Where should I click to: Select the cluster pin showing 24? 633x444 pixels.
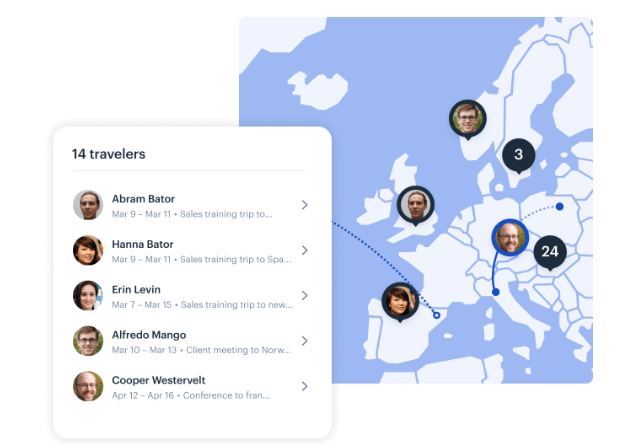click(550, 252)
